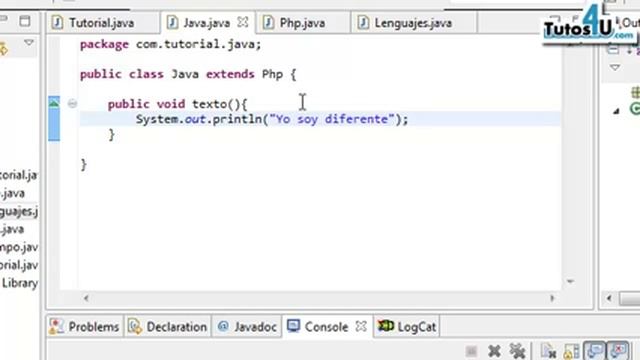
Task: Maximize the Package Explorer panel
Action: [x=25, y=21]
